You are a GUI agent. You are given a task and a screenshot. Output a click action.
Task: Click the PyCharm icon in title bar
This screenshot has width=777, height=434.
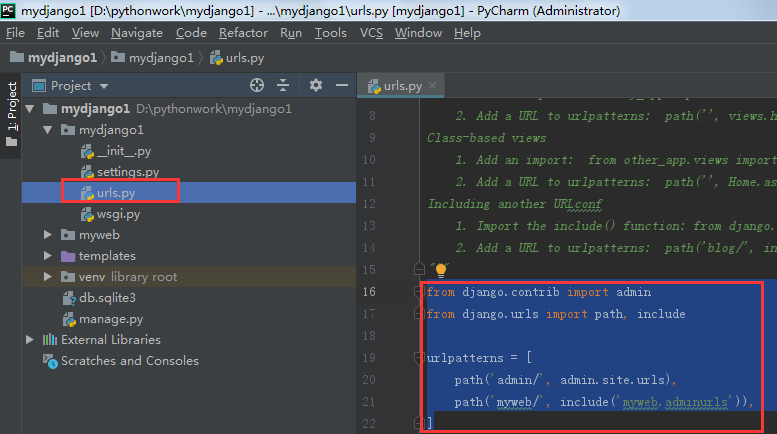8,10
